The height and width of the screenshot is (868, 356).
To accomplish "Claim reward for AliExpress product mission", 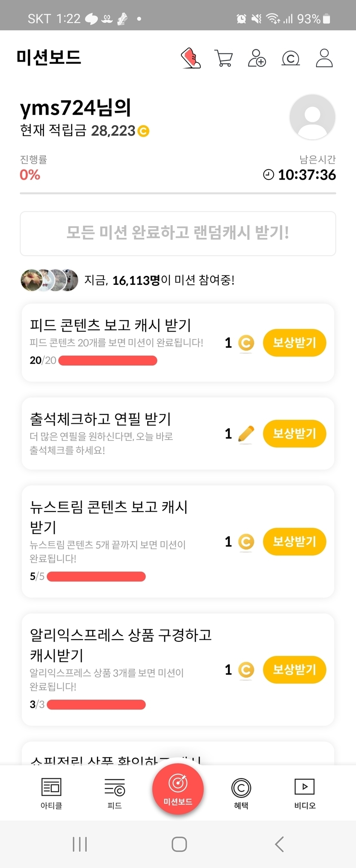I will pos(294,670).
